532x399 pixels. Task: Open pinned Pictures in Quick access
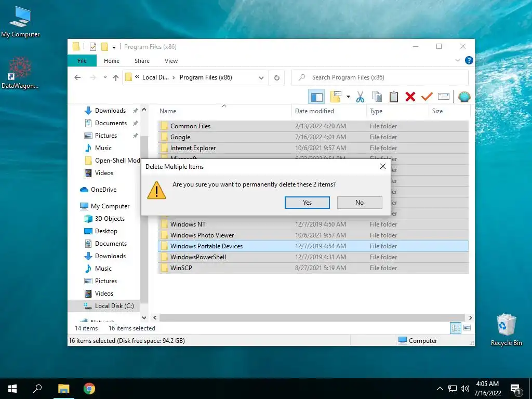point(106,136)
